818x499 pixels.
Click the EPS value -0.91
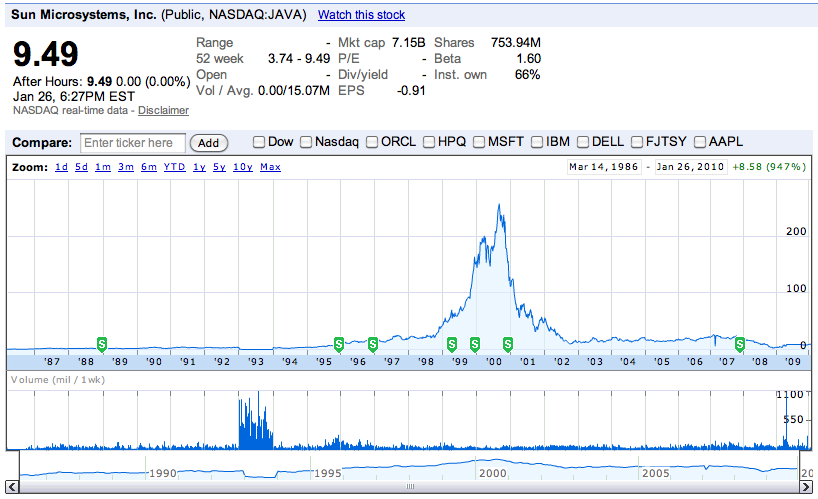(x=411, y=91)
